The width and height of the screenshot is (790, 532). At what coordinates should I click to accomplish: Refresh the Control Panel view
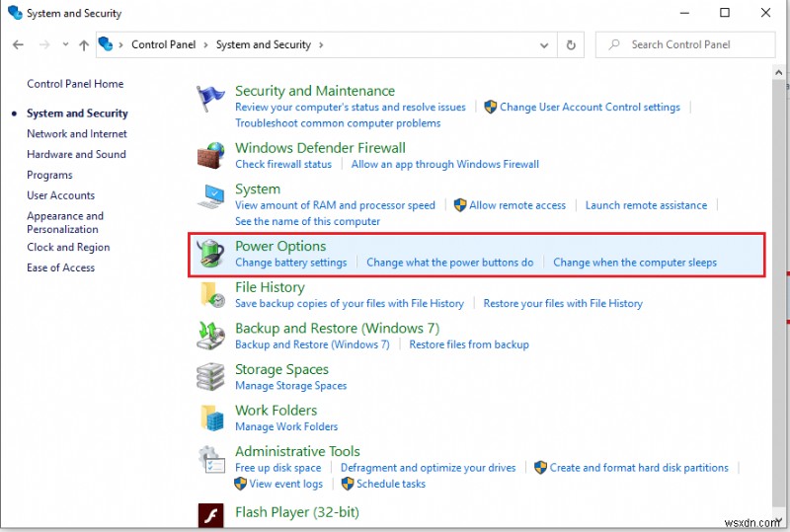tap(571, 44)
